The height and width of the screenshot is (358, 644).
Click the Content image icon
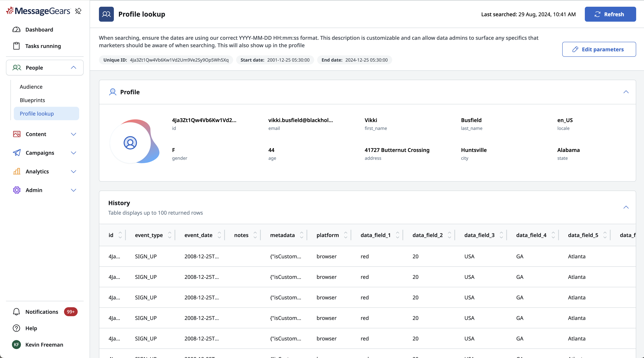(17, 134)
